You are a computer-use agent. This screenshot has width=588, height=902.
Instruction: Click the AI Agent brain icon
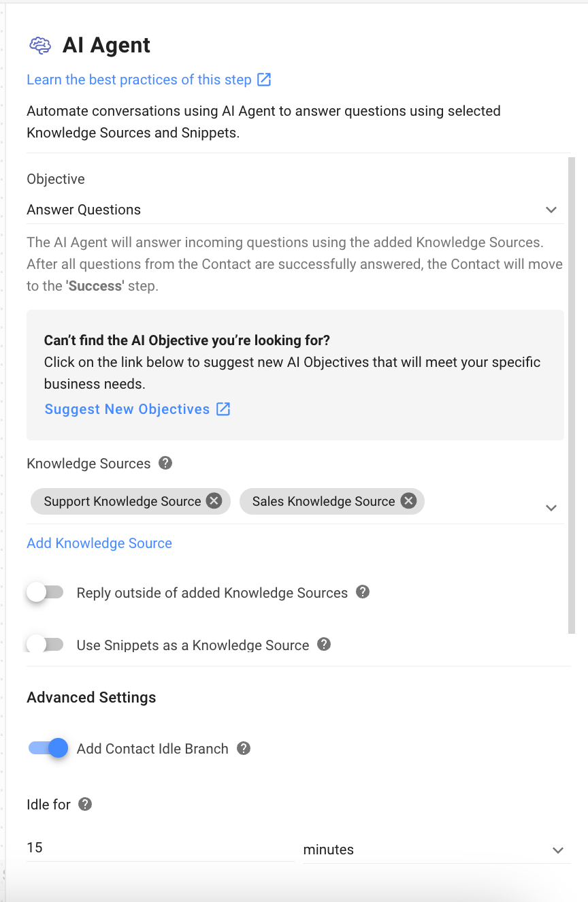point(40,46)
